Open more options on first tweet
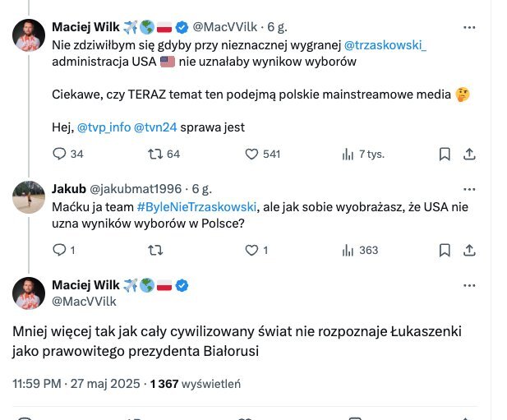The width and height of the screenshot is (507, 420). pyautogui.click(x=469, y=27)
